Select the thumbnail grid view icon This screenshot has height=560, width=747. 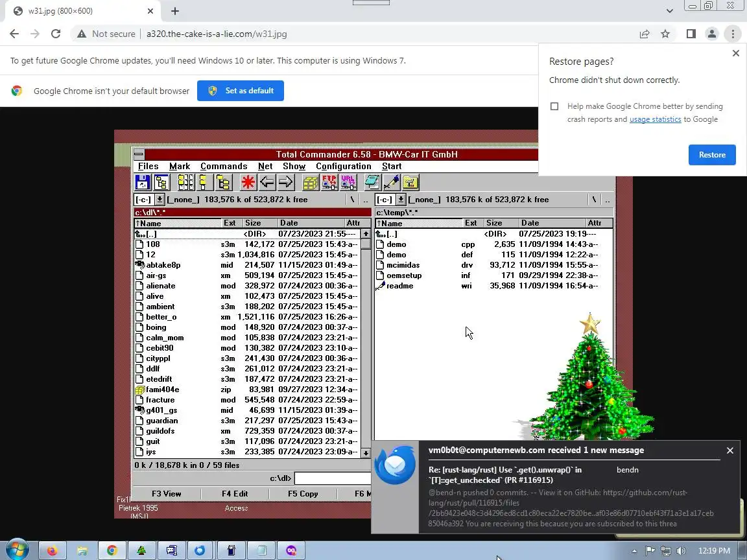click(186, 182)
